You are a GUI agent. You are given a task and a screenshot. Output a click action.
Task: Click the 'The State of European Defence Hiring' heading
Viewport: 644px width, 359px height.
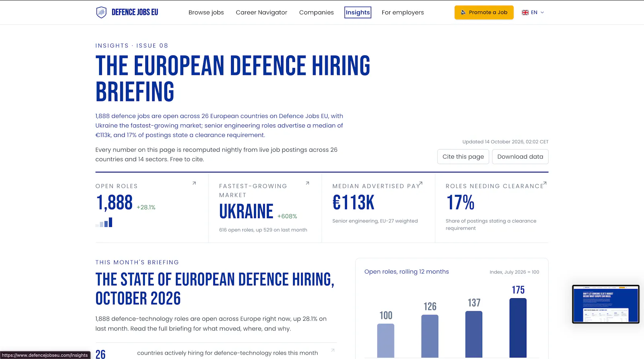[215, 289]
